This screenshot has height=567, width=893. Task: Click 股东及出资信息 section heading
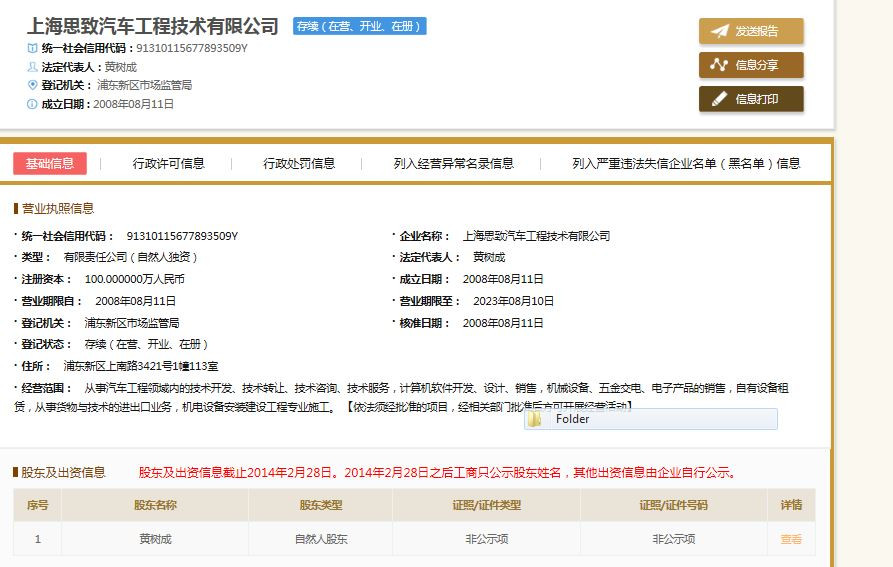tap(63, 472)
